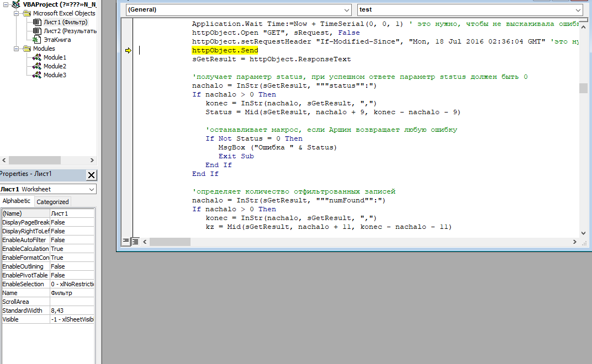Collapse the Modules folder

tap(15, 49)
